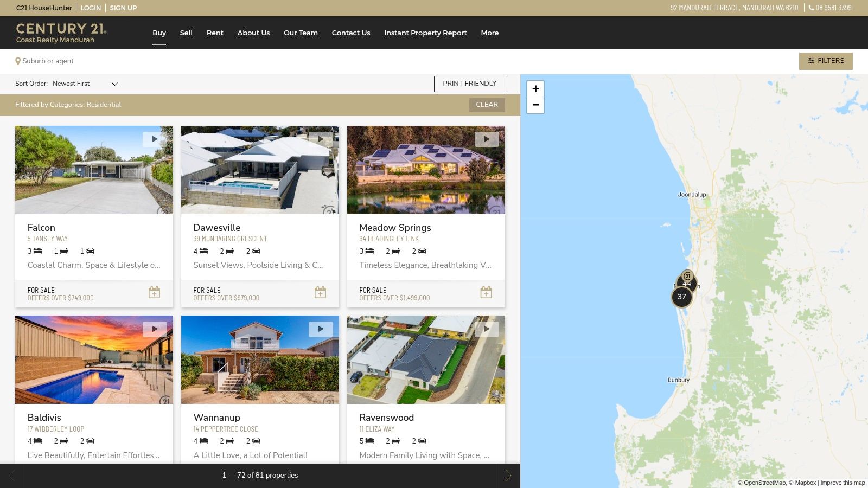
Task: Click the PRINT FRIENDLY button
Action: 469,84
